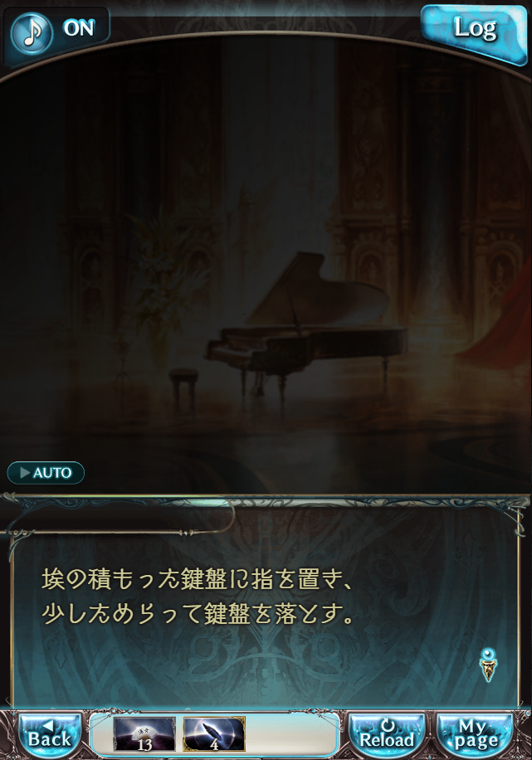Click the crystal next-page indicator icon
Viewport: 532px width, 760px height.
coord(488,664)
